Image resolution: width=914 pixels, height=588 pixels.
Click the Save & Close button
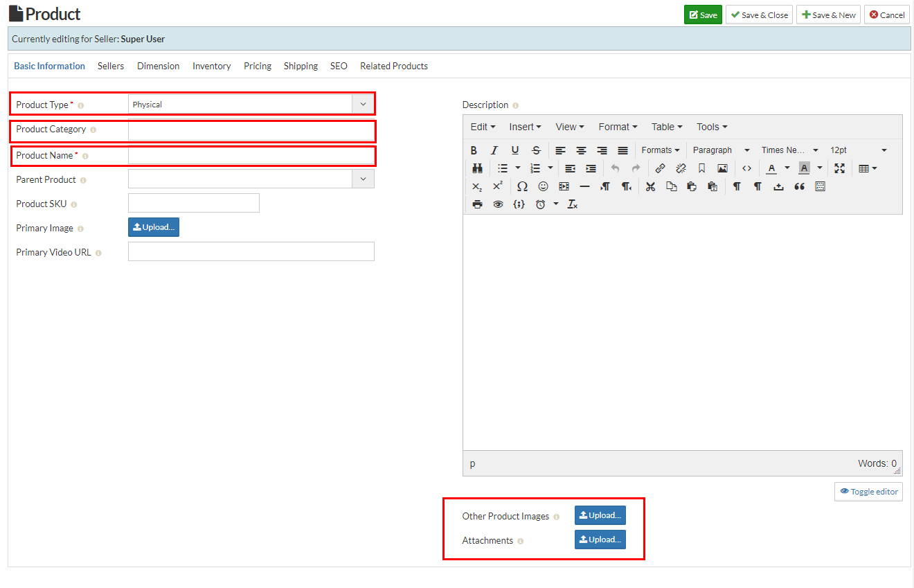(759, 14)
